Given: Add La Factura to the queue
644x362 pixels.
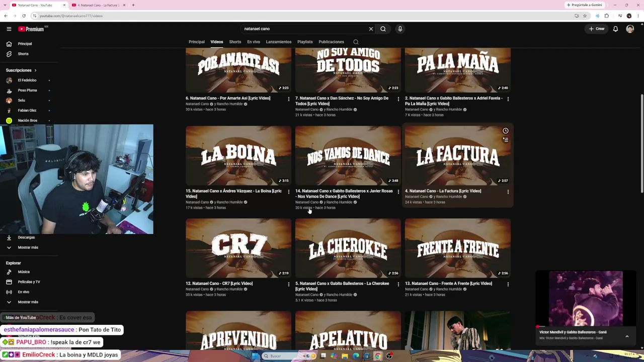Looking at the screenshot, I should pos(506,140).
